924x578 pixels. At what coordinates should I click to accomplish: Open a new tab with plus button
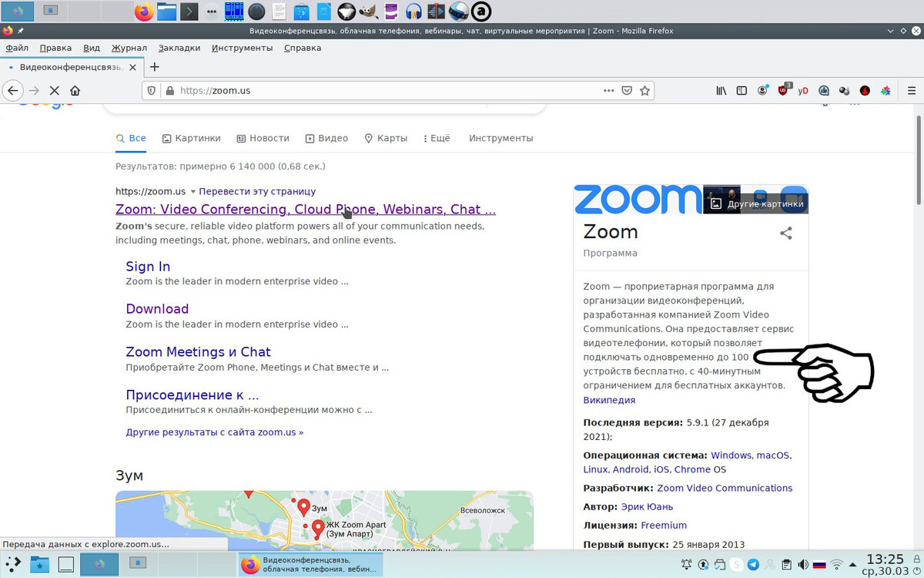coord(154,67)
